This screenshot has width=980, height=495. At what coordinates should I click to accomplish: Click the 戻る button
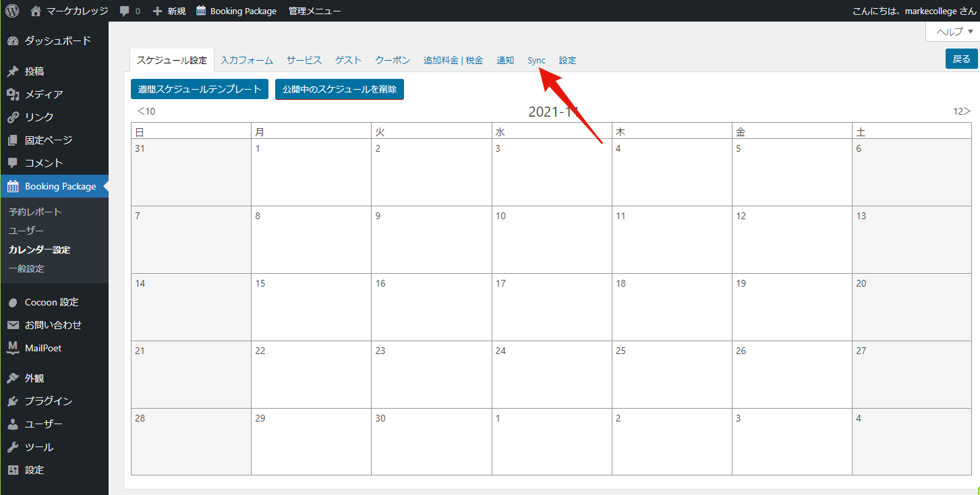[x=961, y=59]
